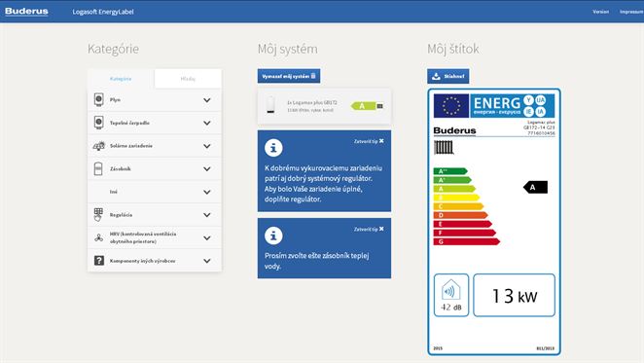Screen dimensions: 644x363
Task: Click the Zásobník tank icon
Action: click(98, 168)
